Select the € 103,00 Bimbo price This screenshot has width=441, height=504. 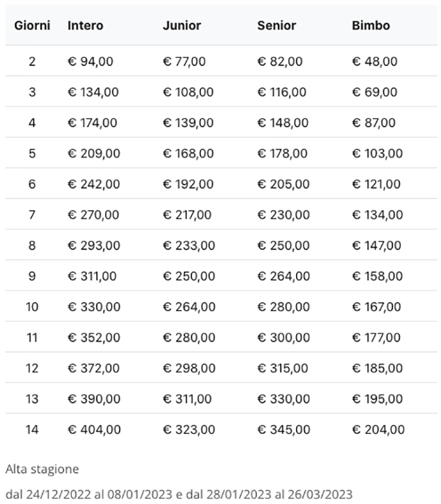click(x=377, y=154)
